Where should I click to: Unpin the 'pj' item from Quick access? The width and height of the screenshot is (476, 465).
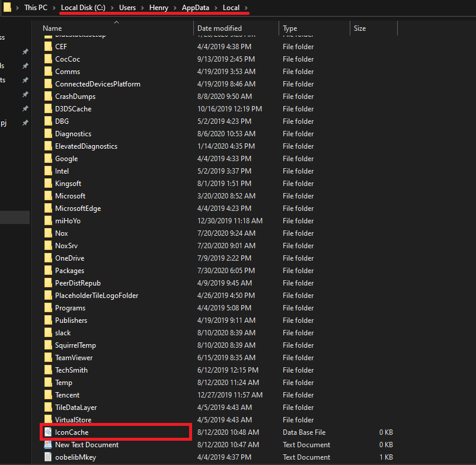point(24,123)
